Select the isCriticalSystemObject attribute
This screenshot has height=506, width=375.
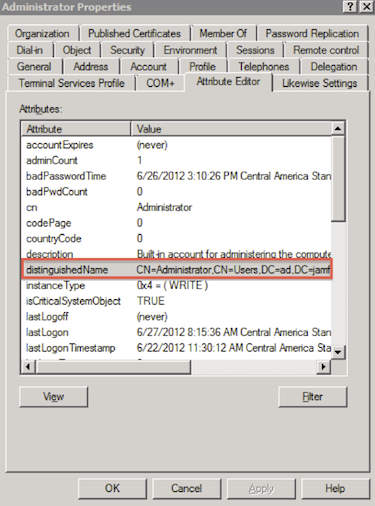pyautogui.click(x=177, y=301)
